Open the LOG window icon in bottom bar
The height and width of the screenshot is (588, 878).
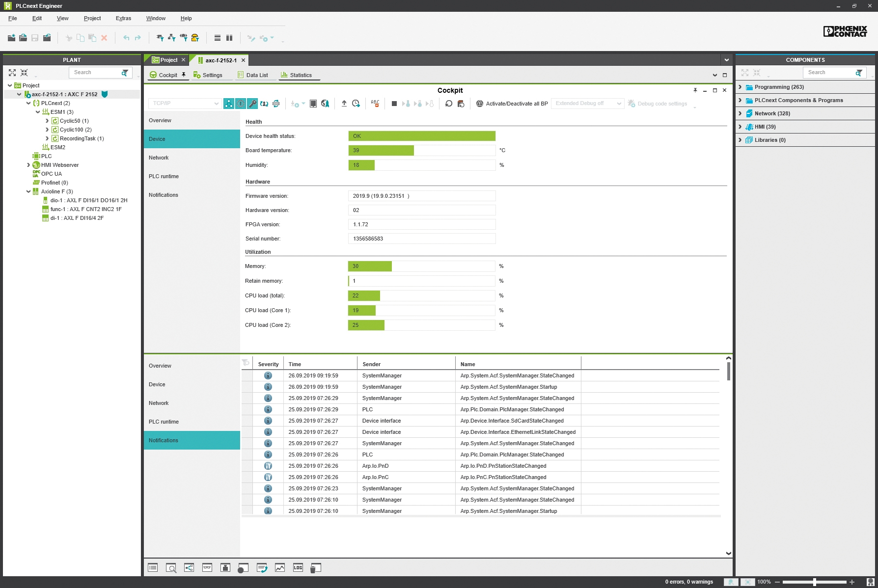pos(298,568)
